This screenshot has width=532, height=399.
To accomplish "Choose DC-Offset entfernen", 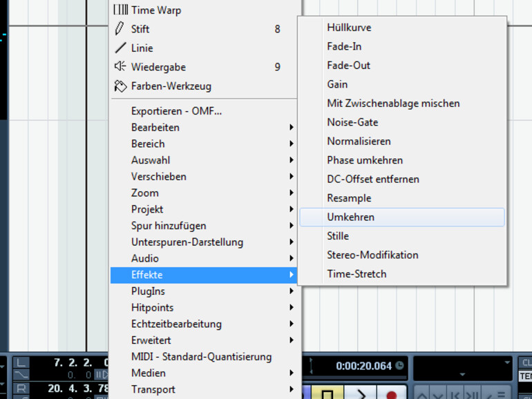I will (402, 179).
